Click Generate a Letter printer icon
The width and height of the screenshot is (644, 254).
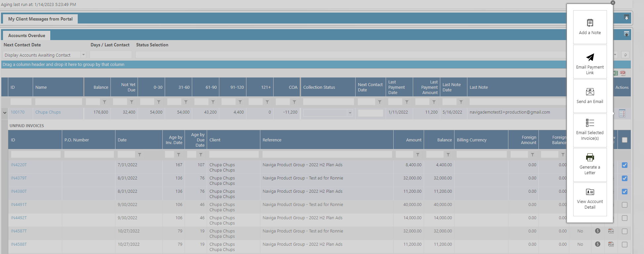click(x=590, y=157)
